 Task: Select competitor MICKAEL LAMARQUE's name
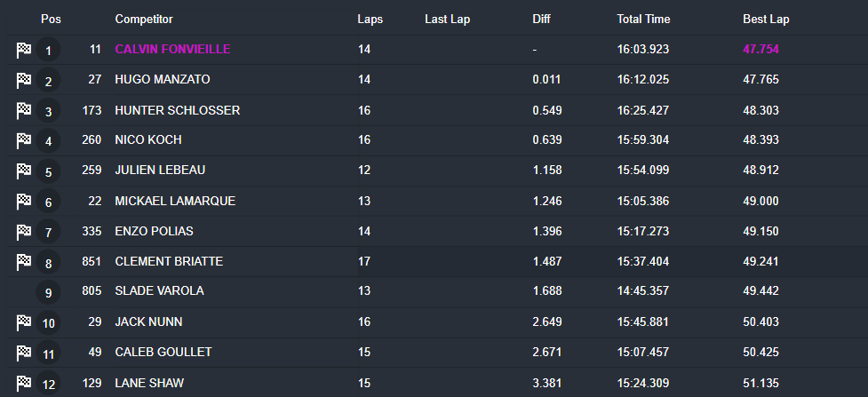point(175,201)
